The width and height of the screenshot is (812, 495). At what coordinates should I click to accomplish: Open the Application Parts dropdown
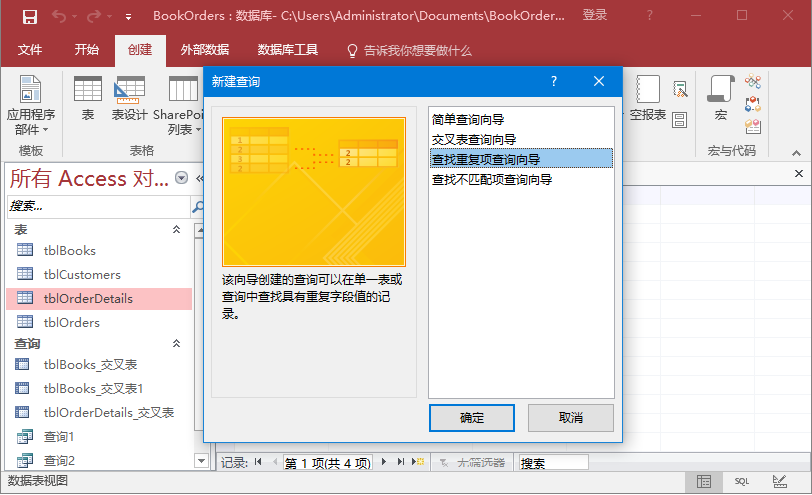[31, 106]
